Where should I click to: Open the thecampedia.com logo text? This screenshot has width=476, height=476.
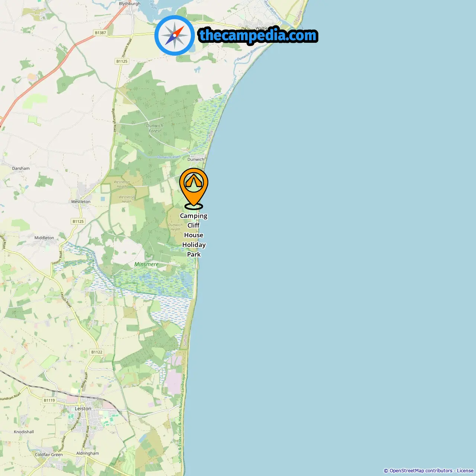coord(258,36)
